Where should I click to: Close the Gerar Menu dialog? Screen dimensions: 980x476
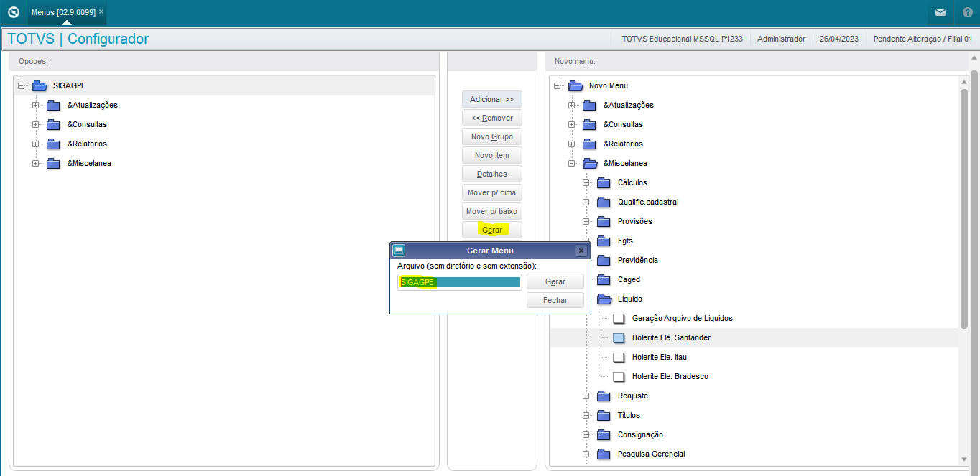coord(581,251)
